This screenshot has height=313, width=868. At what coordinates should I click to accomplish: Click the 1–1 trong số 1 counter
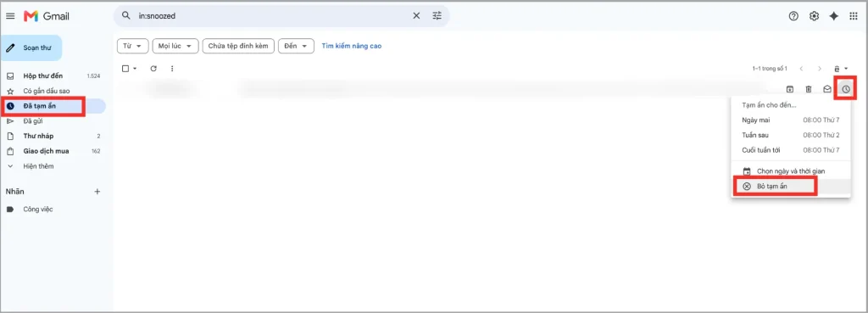770,69
